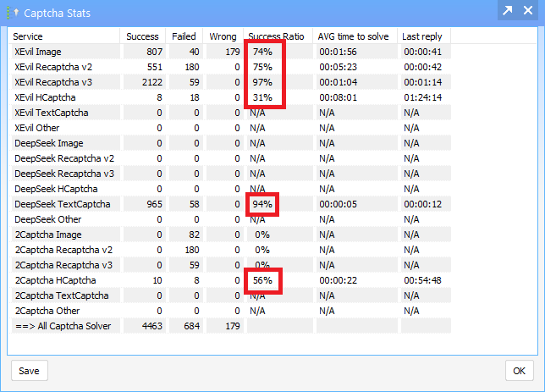Select the 2Captcha Recaptcha v3 row
This screenshot has height=392, width=545.
(231, 265)
